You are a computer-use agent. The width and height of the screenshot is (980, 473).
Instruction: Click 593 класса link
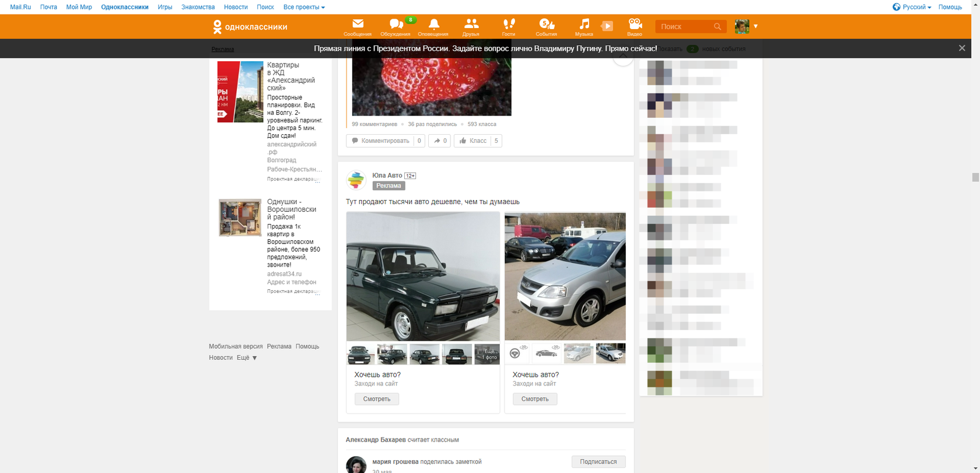tap(482, 124)
